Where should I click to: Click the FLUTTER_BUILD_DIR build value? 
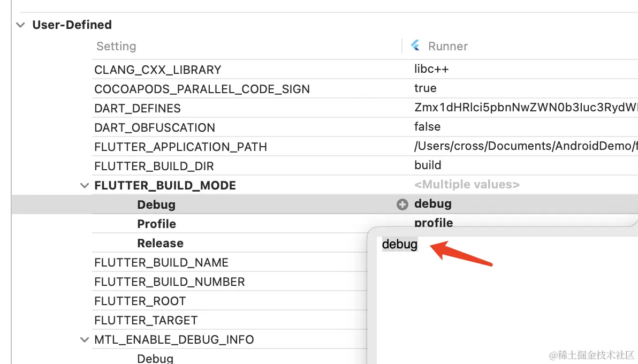click(428, 165)
